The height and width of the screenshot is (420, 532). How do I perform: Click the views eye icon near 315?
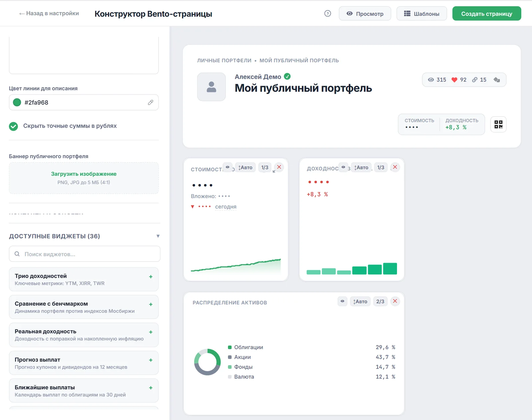click(431, 80)
